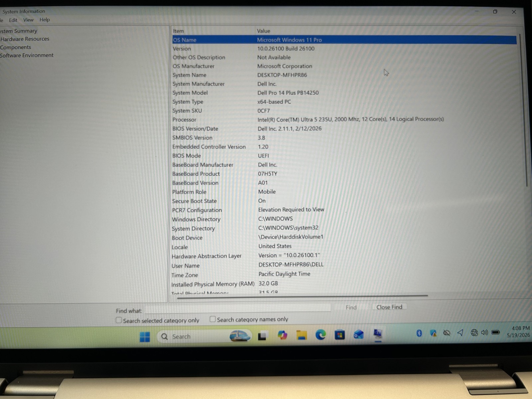Screen dimensions: 532x399
Task: Click the horizontal scrollbar under details list
Action: pos(302,297)
